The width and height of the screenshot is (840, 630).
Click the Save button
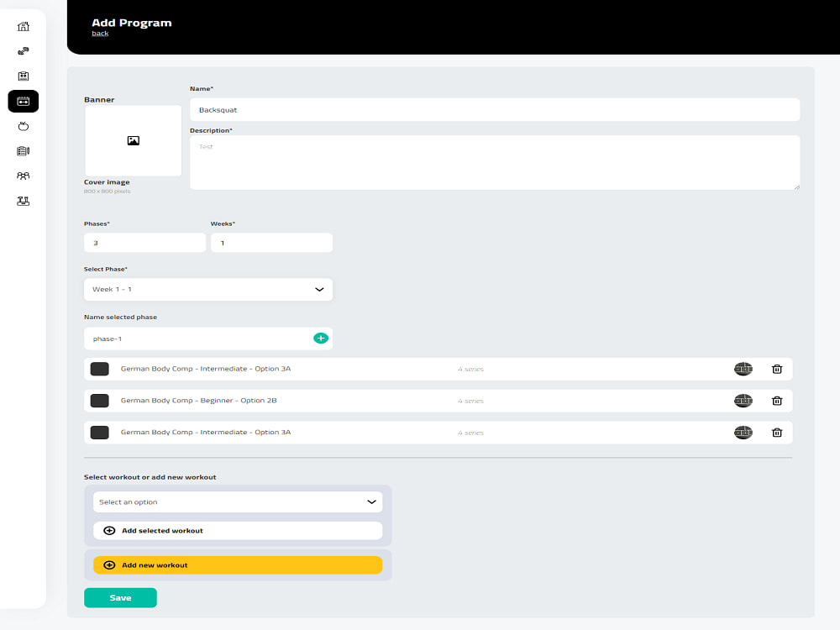click(x=120, y=597)
